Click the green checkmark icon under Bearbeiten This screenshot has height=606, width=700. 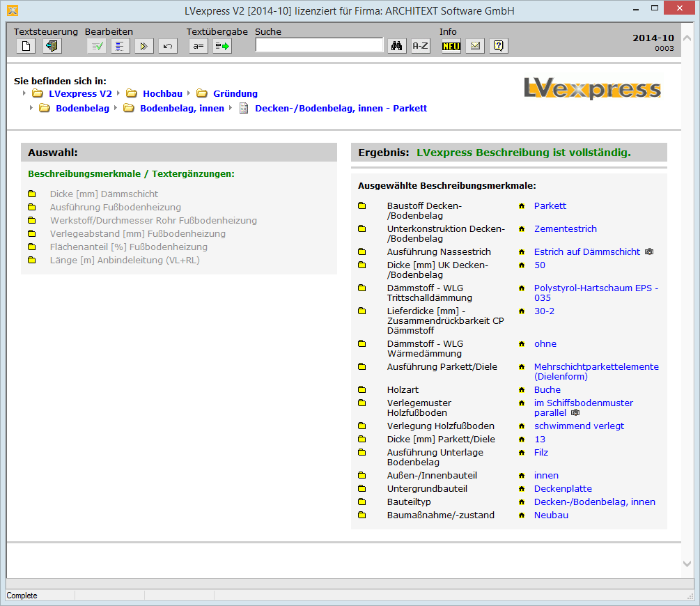(x=96, y=46)
